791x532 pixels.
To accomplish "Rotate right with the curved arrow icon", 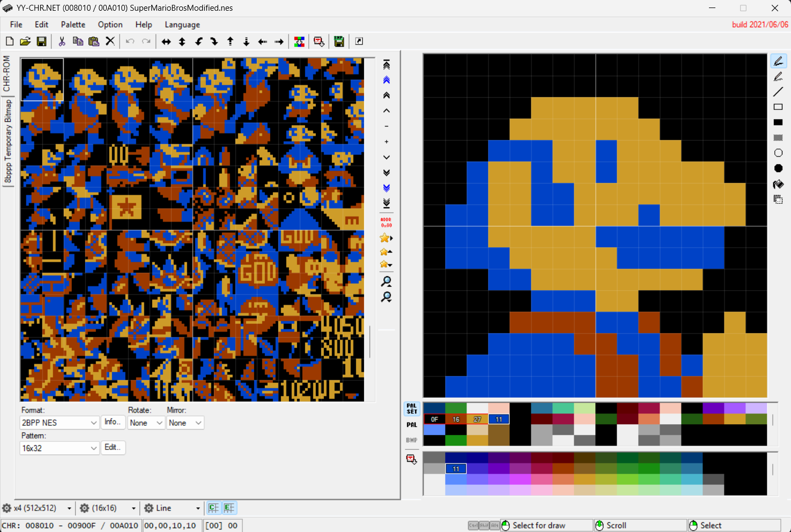I will click(215, 41).
